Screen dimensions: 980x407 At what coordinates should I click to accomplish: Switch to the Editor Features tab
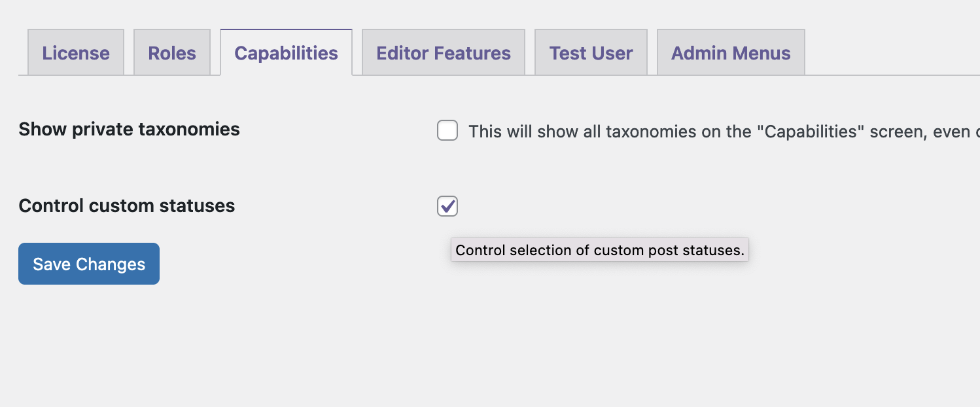[x=443, y=52]
